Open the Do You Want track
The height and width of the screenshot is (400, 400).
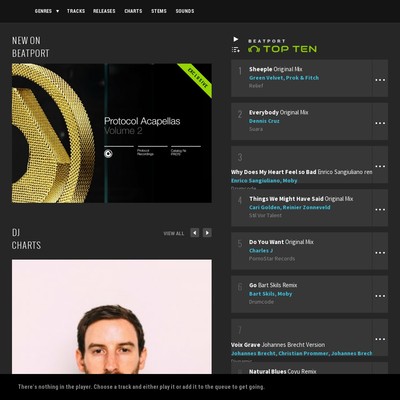(x=281, y=242)
